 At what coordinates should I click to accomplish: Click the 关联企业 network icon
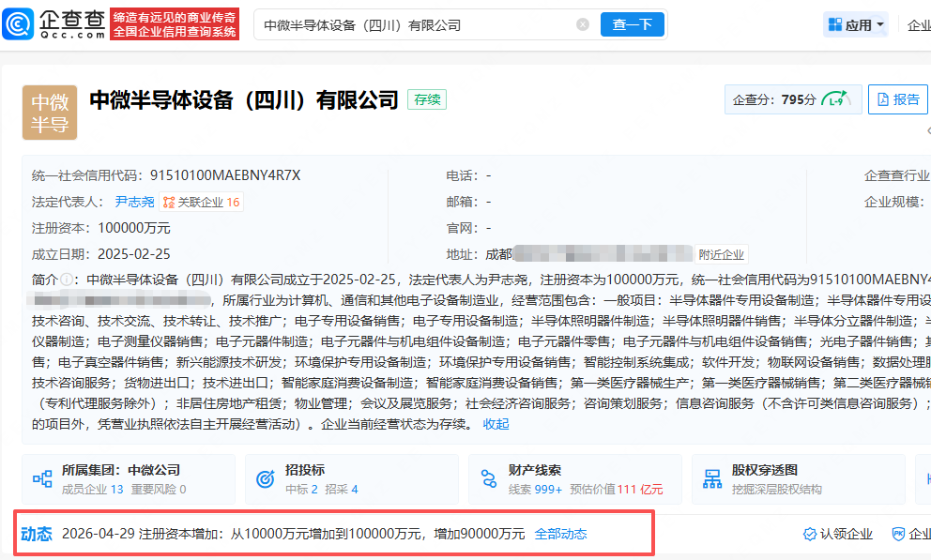point(169,203)
